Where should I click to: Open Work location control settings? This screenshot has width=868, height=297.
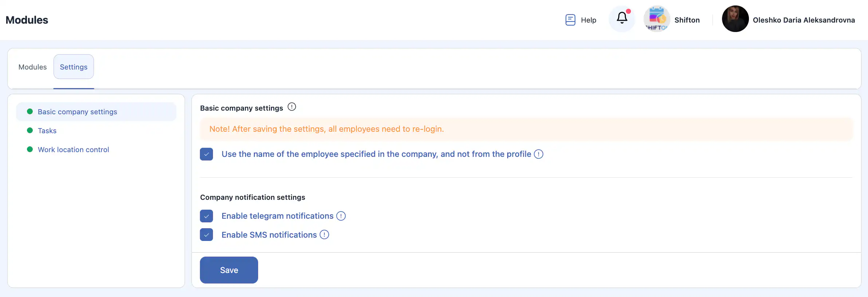coord(73,150)
